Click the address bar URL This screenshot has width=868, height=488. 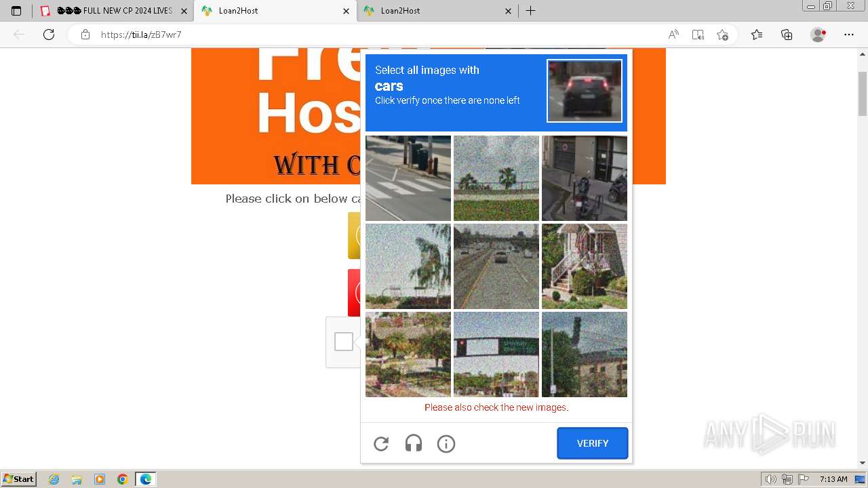coord(141,35)
